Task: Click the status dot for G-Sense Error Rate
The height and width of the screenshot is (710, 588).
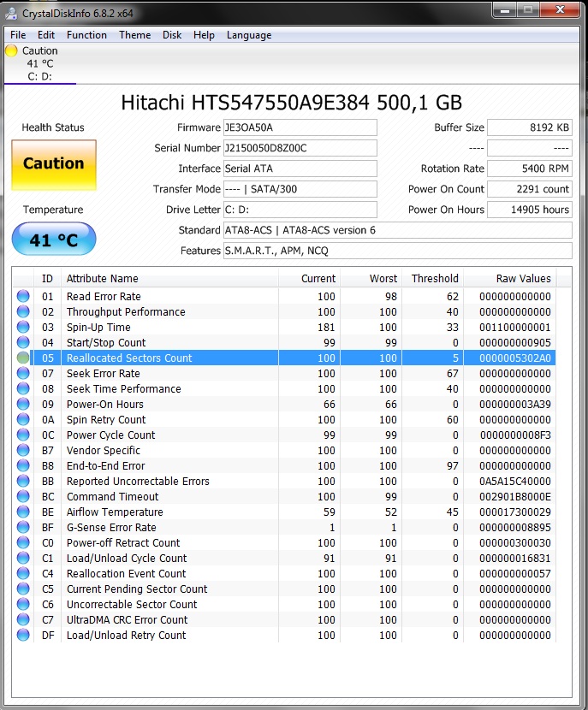Action: point(23,527)
